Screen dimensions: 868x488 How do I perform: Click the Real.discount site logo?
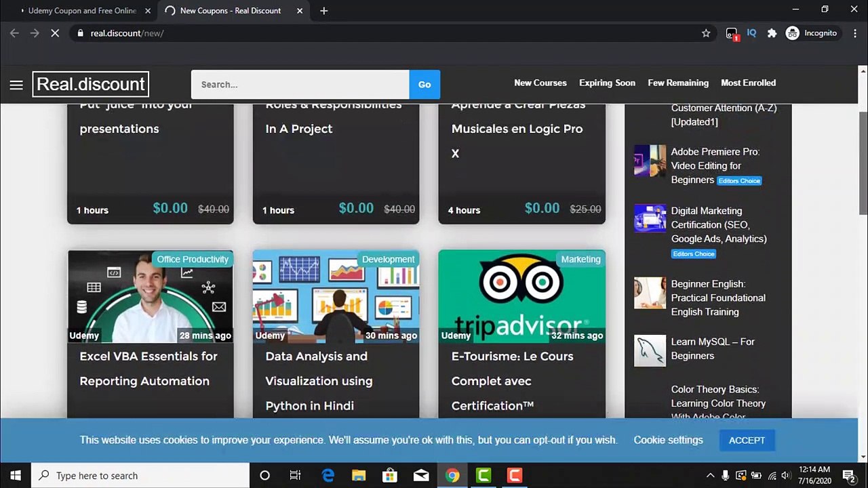click(x=90, y=84)
